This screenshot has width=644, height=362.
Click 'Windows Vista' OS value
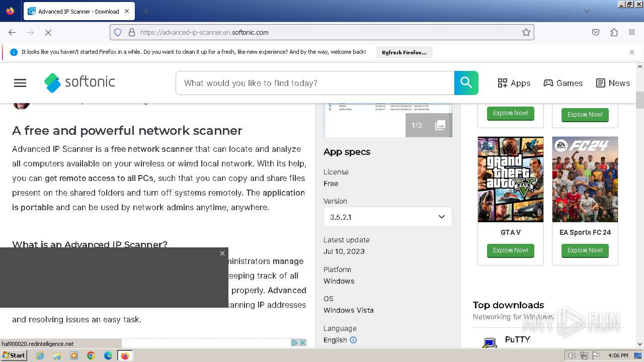(x=349, y=310)
